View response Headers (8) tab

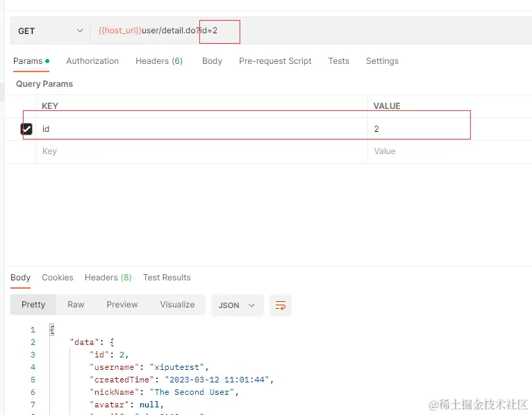pos(108,278)
